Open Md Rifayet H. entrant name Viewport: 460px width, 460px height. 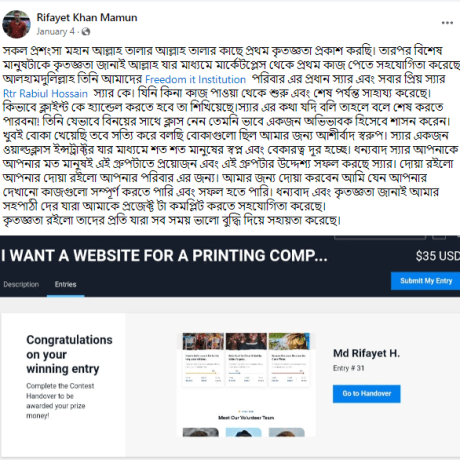point(366,353)
